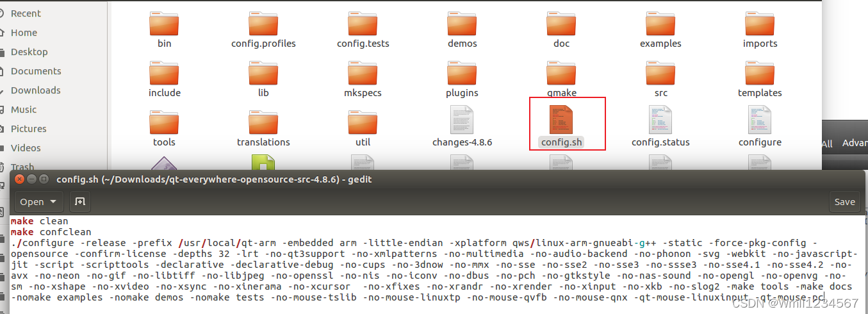Go to Home in sidebar

tap(24, 33)
